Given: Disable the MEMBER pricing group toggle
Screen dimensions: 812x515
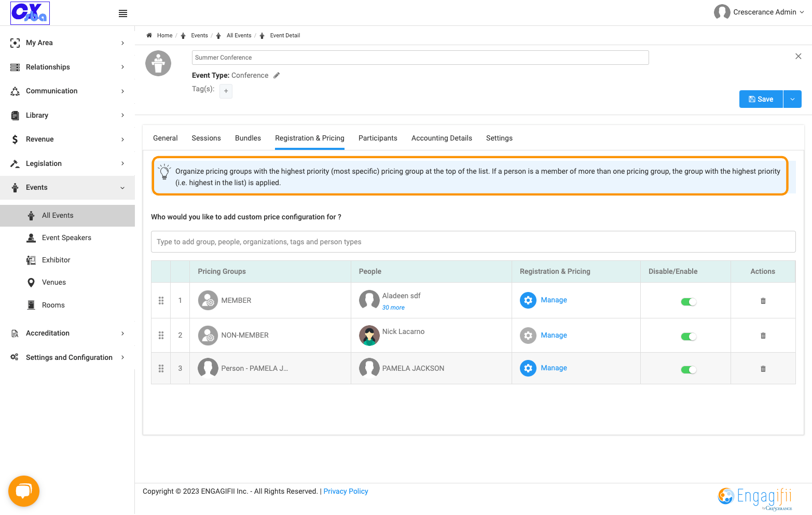Looking at the screenshot, I should coord(689,302).
